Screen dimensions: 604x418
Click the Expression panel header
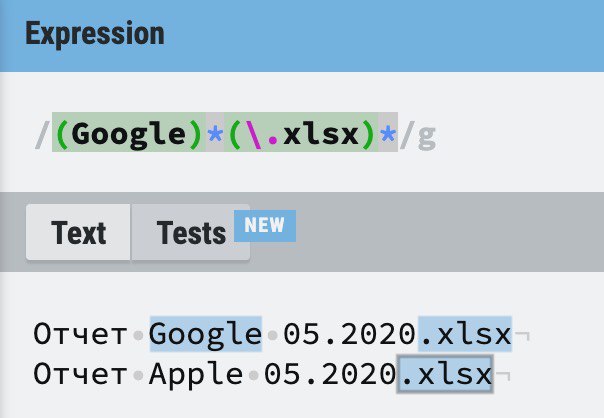click(302, 35)
